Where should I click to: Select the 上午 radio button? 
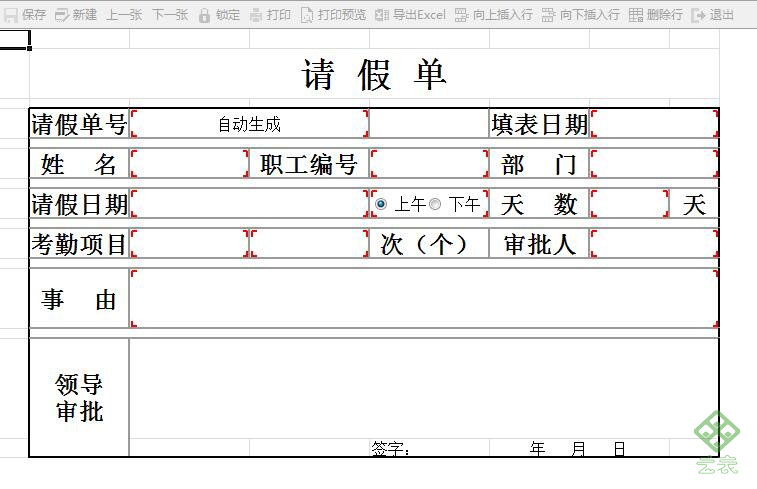[x=380, y=204]
